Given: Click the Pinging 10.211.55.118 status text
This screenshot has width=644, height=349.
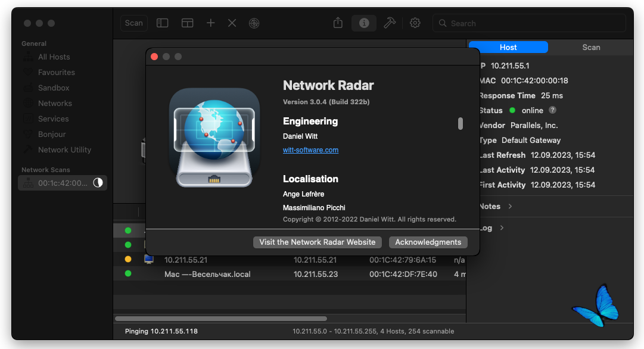Looking at the screenshot, I should click(x=161, y=331).
